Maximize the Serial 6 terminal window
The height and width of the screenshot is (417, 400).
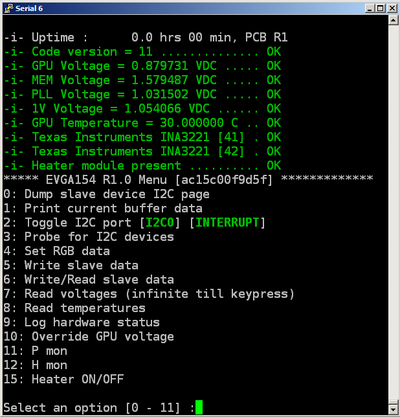click(x=380, y=8)
